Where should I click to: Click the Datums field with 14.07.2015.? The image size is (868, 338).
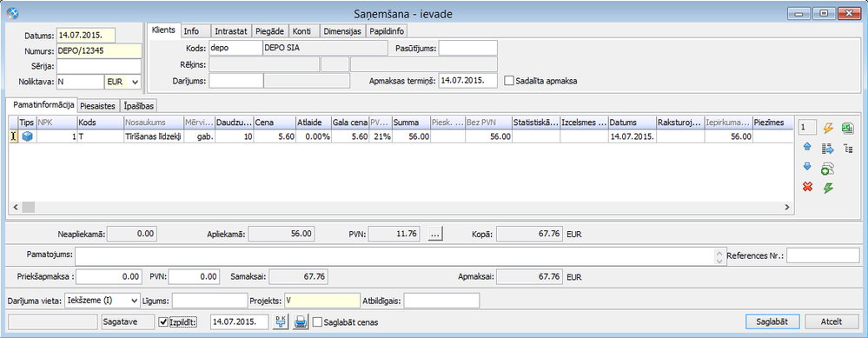(x=86, y=36)
